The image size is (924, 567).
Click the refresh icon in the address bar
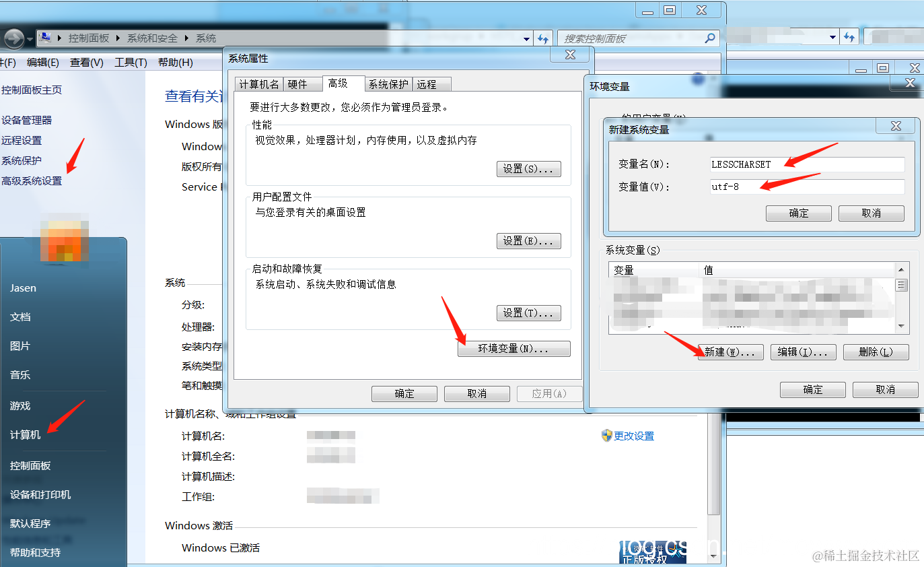coord(542,38)
